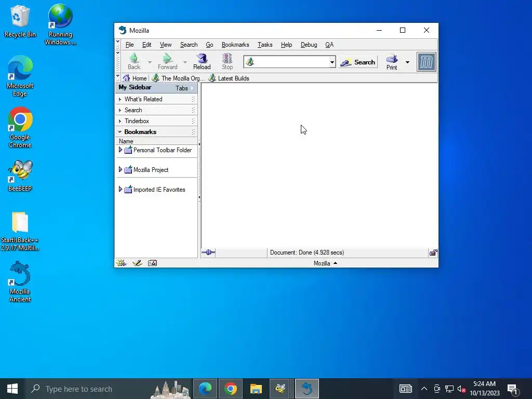Expand the Tinderbox sidebar panel
The image size is (532, 399).
click(x=156, y=121)
